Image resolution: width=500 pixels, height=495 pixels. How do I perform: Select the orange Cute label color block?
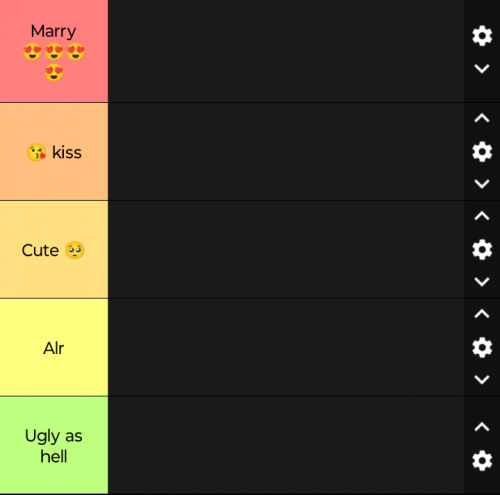pos(54,250)
